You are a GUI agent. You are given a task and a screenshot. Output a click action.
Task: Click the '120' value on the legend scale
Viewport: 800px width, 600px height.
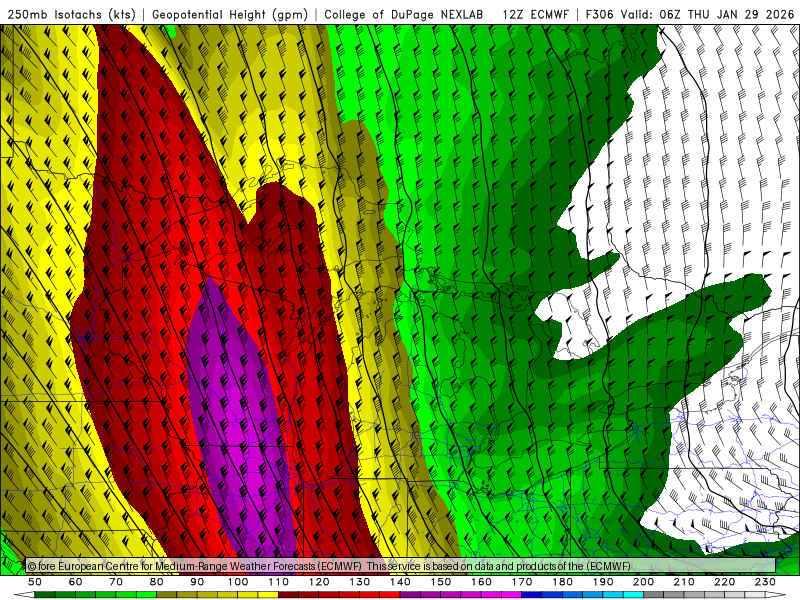click(x=319, y=582)
